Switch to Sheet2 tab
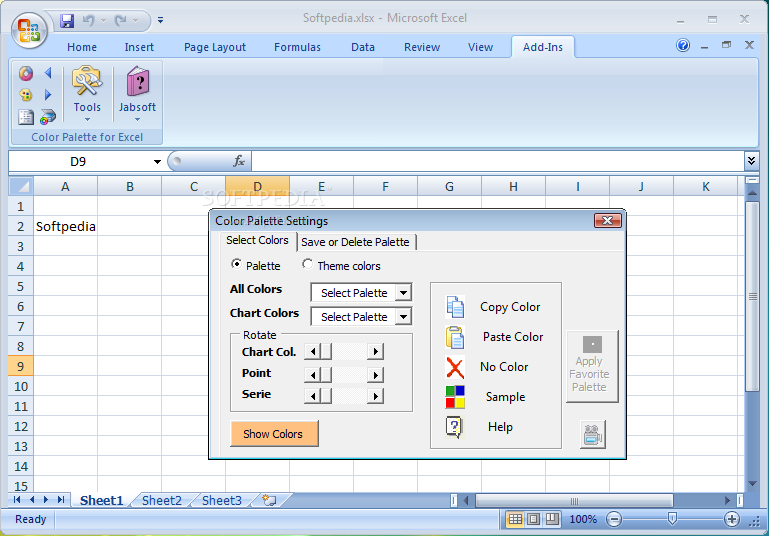This screenshot has width=769, height=536. (162, 500)
